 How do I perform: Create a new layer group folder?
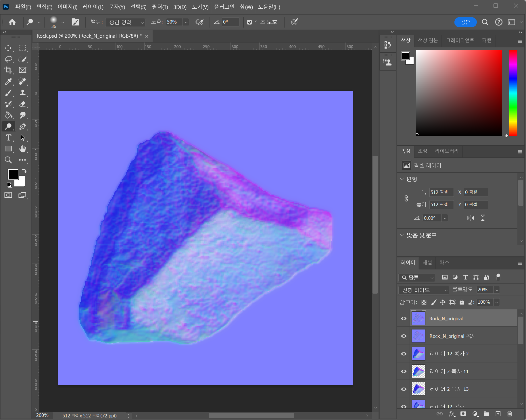(x=486, y=414)
